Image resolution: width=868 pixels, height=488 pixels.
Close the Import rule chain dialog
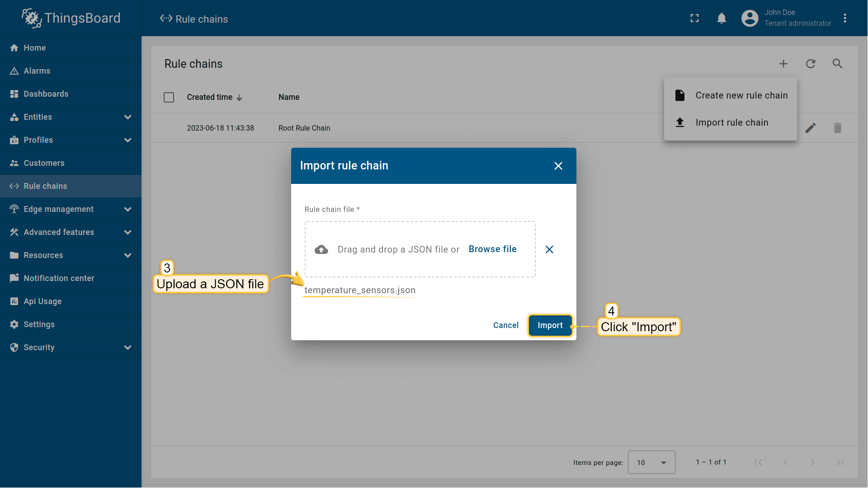pyautogui.click(x=558, y=166)
